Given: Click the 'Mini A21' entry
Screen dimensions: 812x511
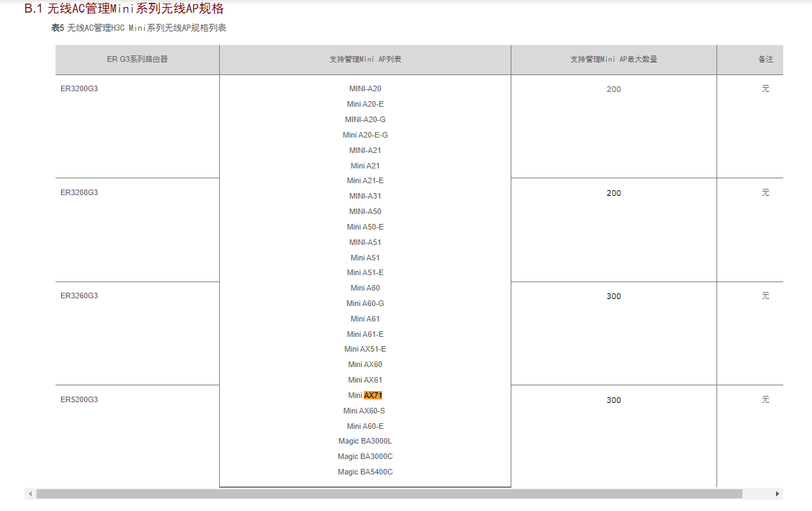Looking at the screenshot, I should point(365,166).
